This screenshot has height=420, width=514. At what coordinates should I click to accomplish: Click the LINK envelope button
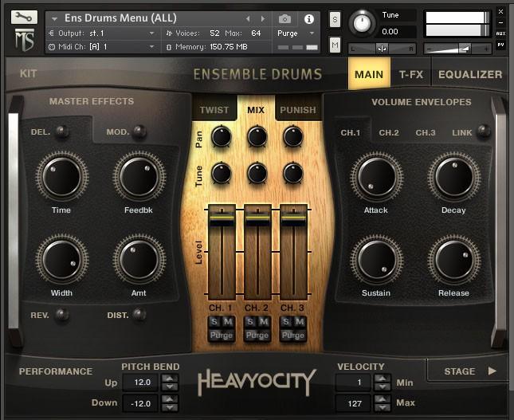462,132
